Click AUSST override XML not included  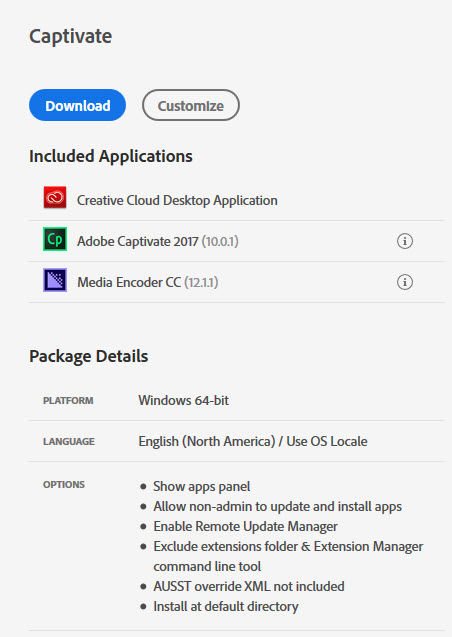[249, 586]
